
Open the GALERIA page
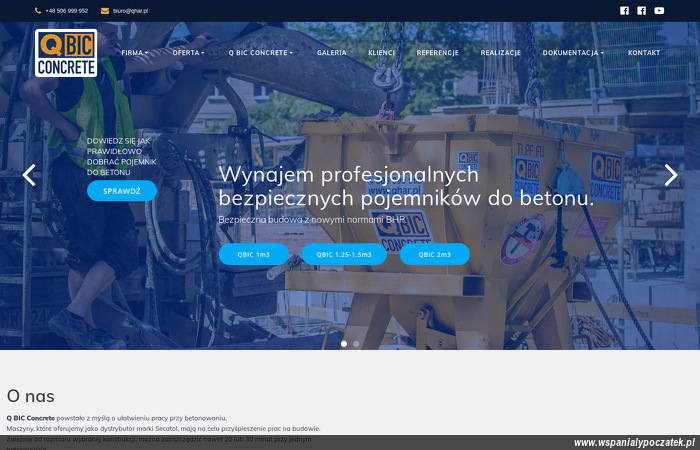pos(332,53)
